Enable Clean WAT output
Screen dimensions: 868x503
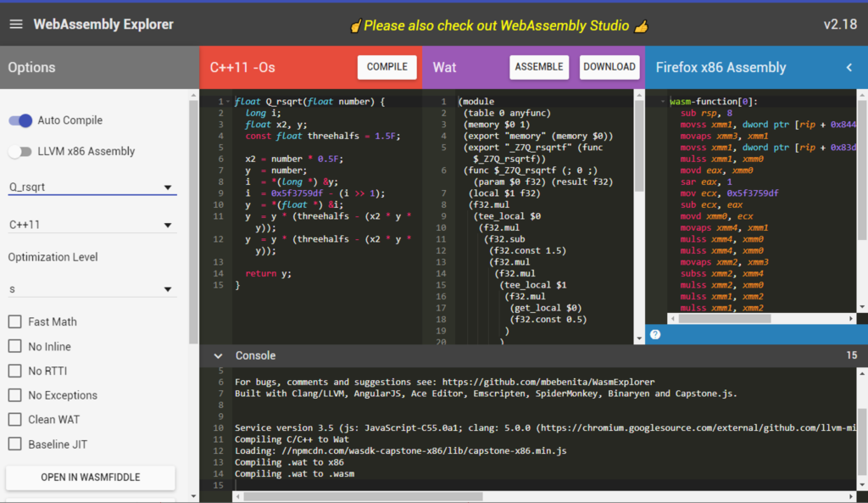[13, 419]
